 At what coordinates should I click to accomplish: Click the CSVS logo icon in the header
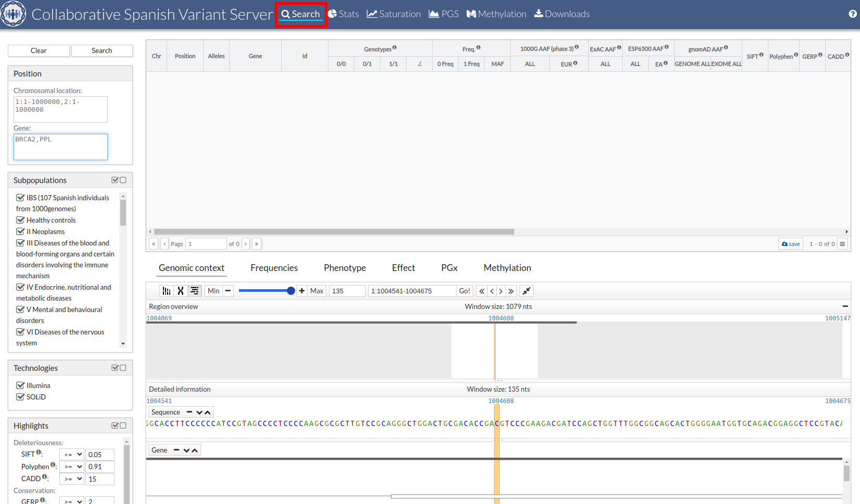coord(14,14)
